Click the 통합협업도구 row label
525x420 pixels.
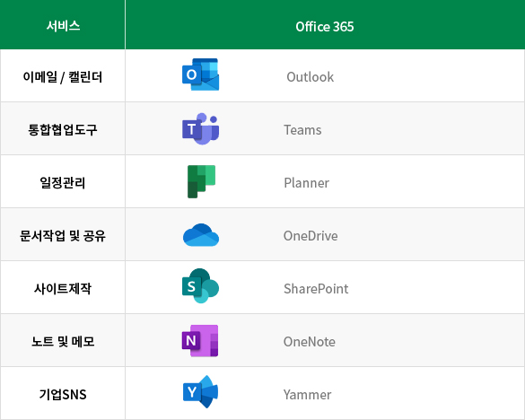pos(63,129)
